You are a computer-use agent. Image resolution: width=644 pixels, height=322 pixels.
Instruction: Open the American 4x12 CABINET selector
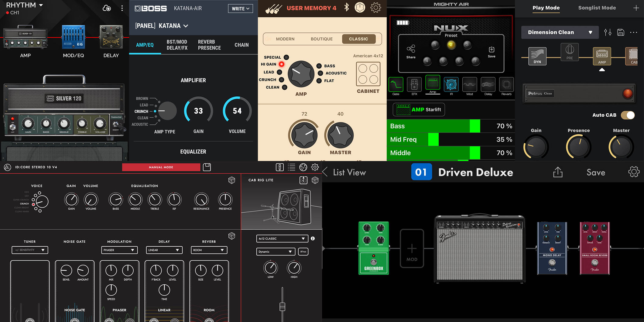coord(368,74)
